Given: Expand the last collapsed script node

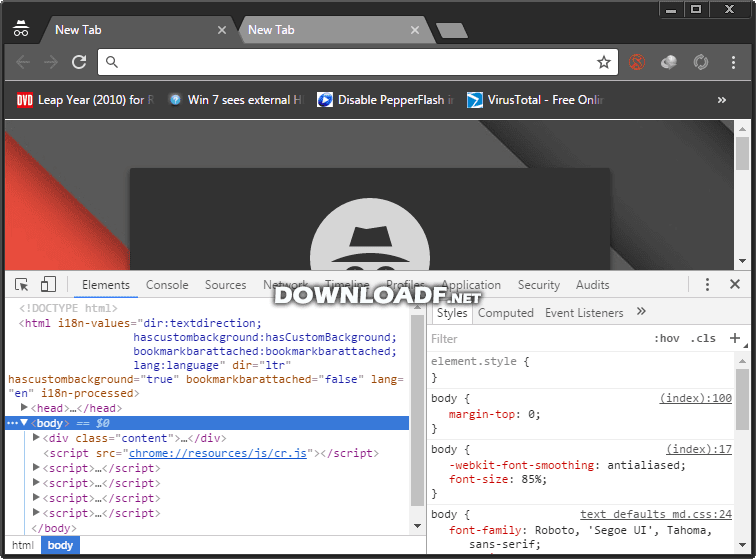Looking at the screenshot, I should 36,512.
